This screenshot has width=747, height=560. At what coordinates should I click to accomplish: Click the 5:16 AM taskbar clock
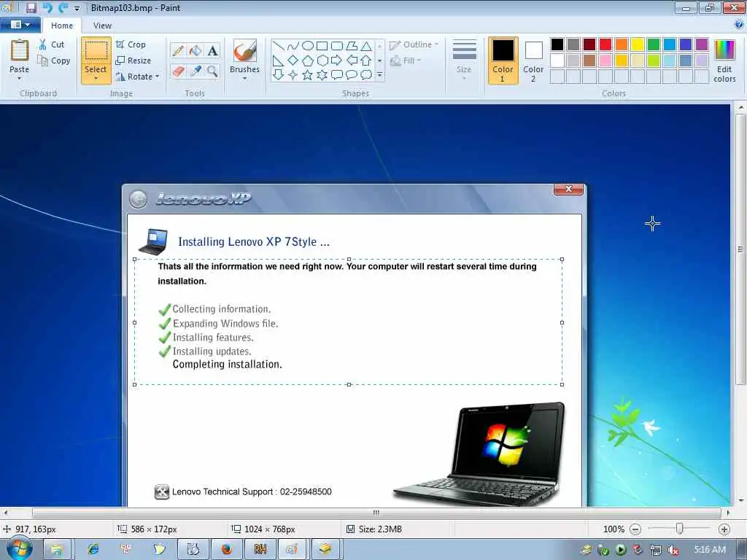point(709,550)
